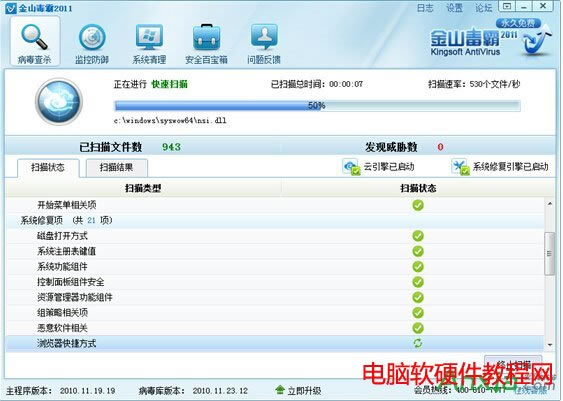Click the cloud engine status icon

pyautogui.click(x=351, y=167)
